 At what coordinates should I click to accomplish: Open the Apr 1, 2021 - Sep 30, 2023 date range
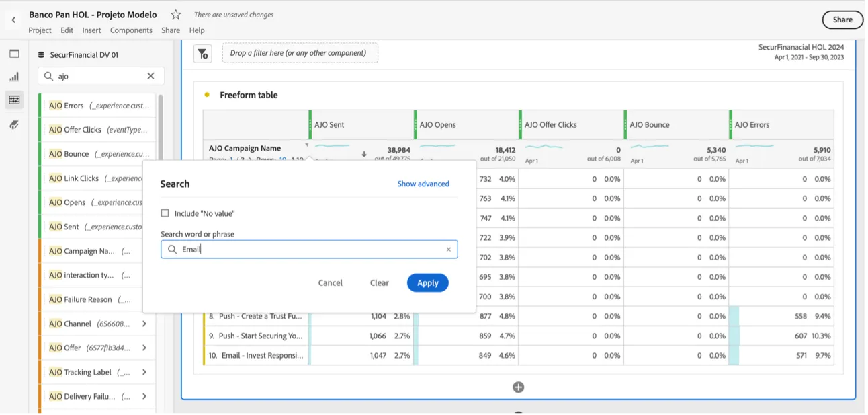click(809, 58)
